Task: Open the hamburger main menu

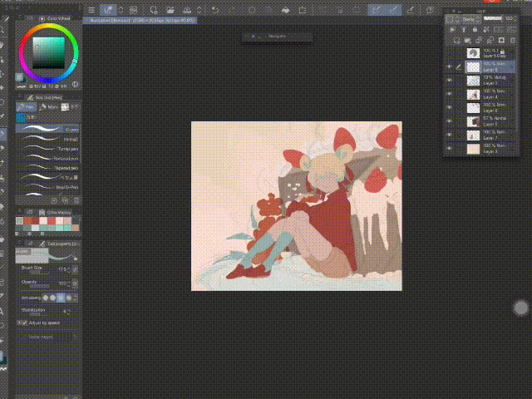Action: pyautogui.click(x=91, y=10)
